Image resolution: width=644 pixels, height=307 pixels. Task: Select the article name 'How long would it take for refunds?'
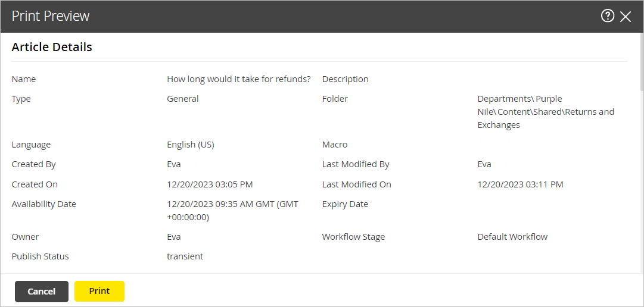(238, 79)
